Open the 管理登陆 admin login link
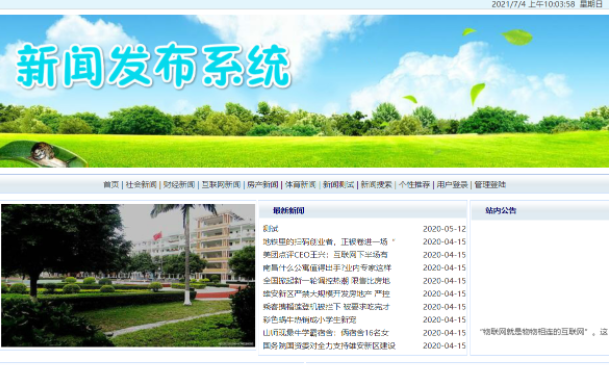The width and height of the screenshot is (609, 365). pyautogui.click(x=490, y=185)
